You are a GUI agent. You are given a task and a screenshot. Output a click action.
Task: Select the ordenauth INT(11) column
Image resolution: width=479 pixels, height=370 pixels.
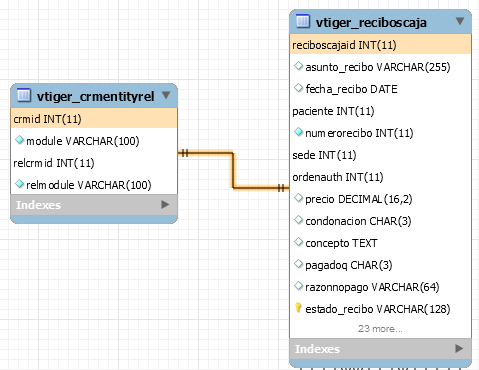(x=380, y=177)
